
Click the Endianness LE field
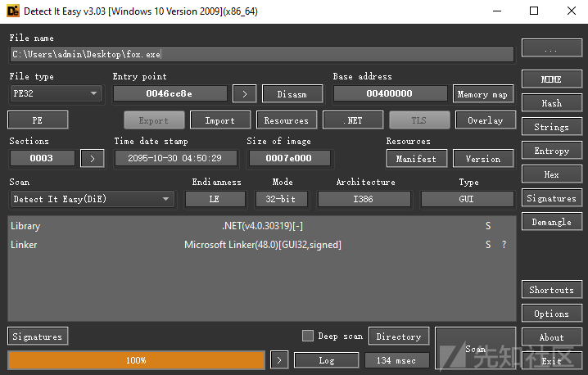[215, 199]
